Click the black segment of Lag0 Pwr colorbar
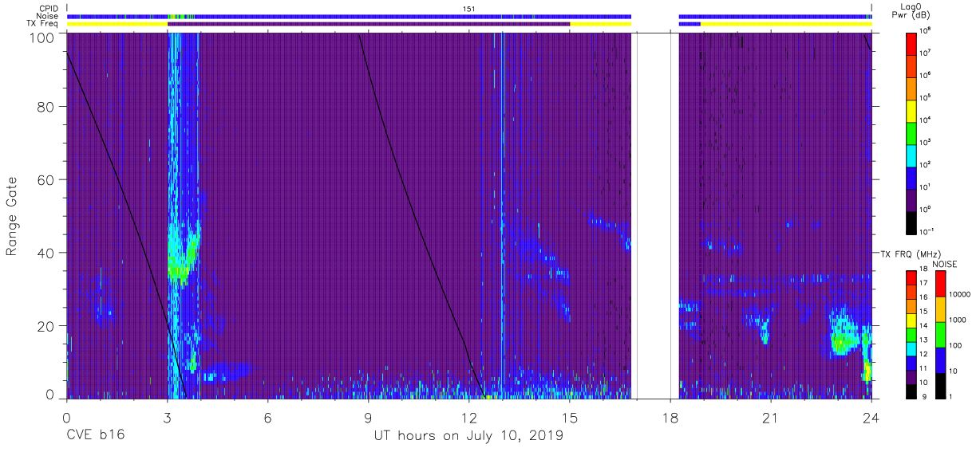 912,222
